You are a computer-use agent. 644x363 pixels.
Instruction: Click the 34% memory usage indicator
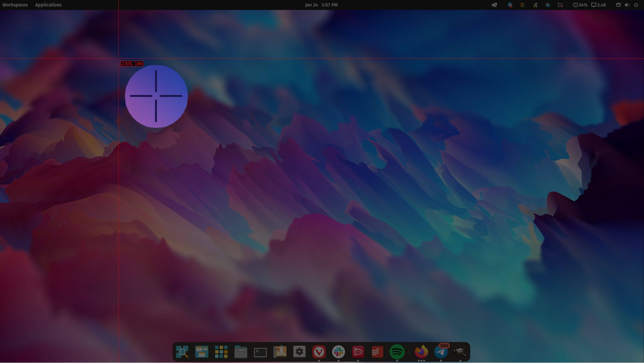coord(580,5)
